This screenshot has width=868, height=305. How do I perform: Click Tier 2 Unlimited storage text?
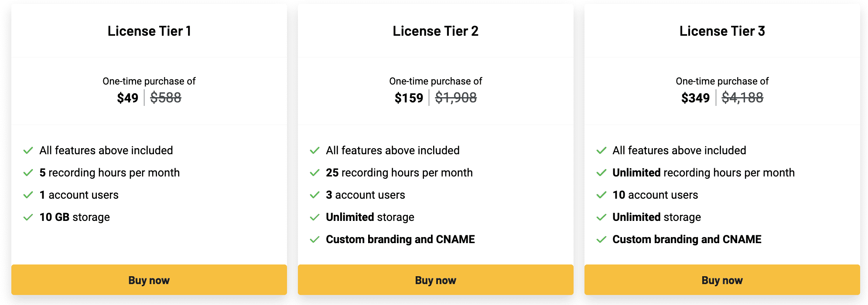click(x=370, y=217)
